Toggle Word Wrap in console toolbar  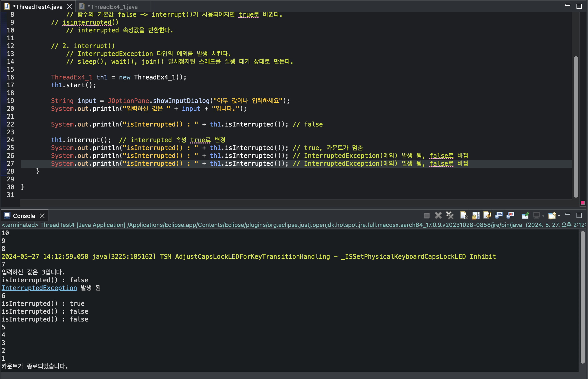(x=487, y=215)
